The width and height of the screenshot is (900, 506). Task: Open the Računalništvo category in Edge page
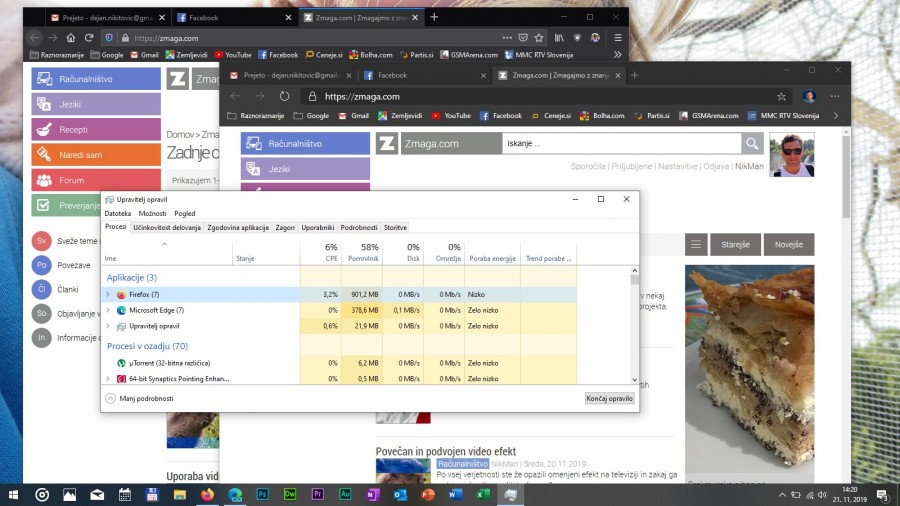[305, 144]
